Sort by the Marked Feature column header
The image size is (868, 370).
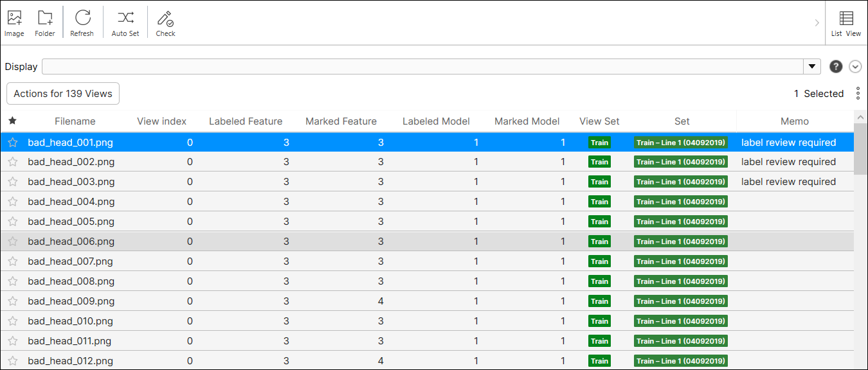pos(341,121)
